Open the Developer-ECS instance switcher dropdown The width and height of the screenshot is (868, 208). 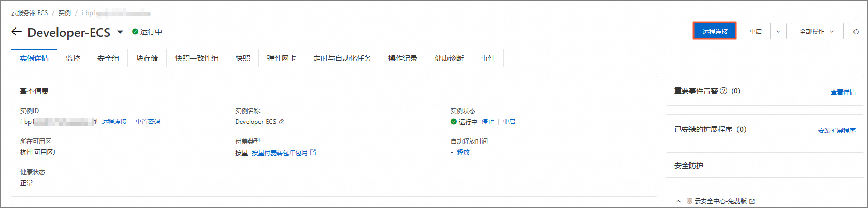(120, 32)
